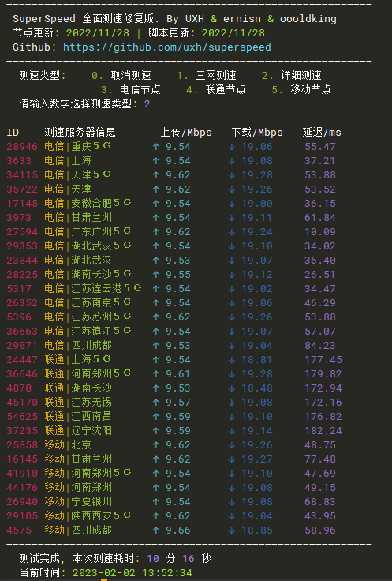Click the 下载/Mbps column header
392x581 pixels.
click(257, 133)
